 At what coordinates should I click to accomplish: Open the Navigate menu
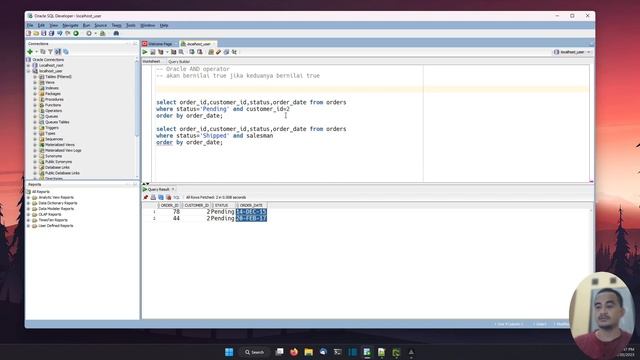[x=70, y=25]
